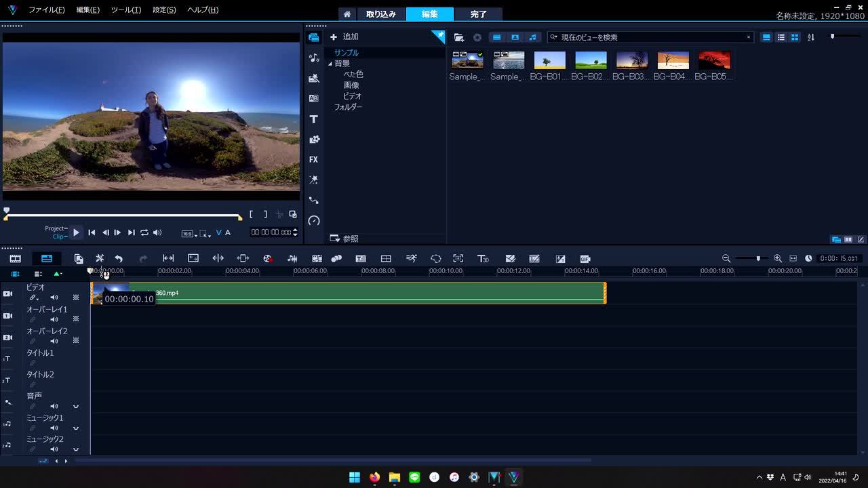Screen dimensions: 868x488
Task: Open the resize/crop mode dropdown in preview
Action: pos(205,233)
